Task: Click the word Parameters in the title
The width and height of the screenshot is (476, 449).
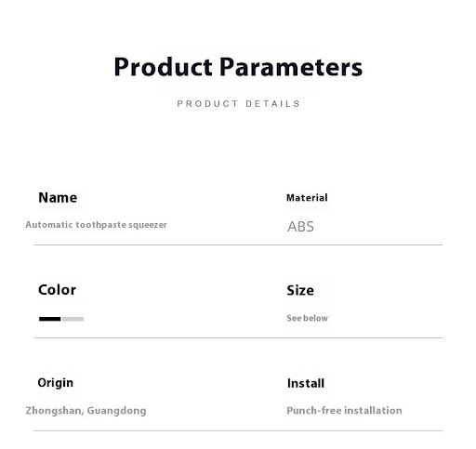Action: point(291,67)
